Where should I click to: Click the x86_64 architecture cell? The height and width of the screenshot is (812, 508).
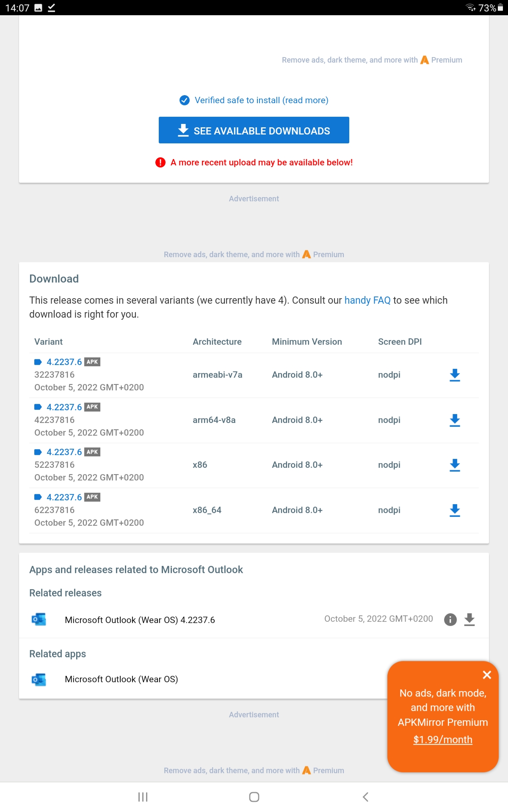[x=207, y=510]
